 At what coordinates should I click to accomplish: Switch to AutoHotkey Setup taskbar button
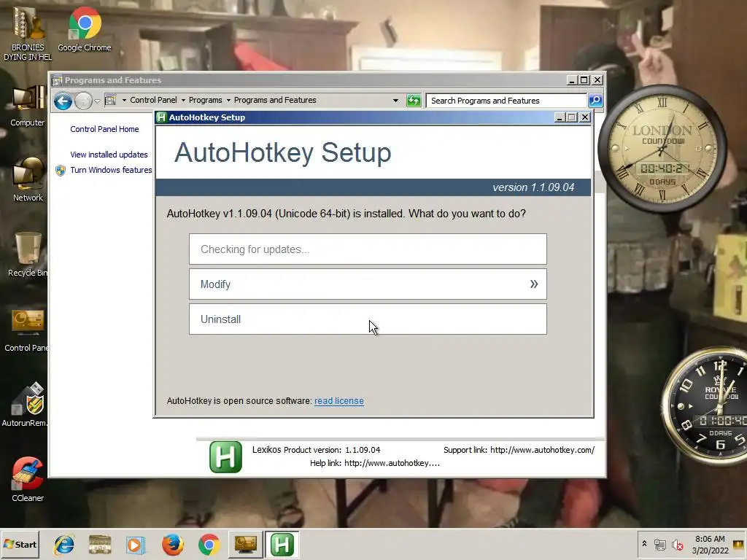click(282, 544)
